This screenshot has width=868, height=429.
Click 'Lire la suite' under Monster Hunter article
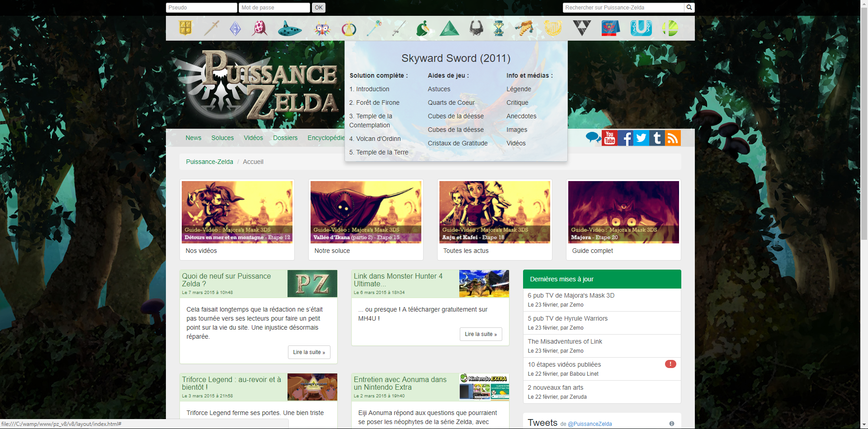[x=481, y=334]
